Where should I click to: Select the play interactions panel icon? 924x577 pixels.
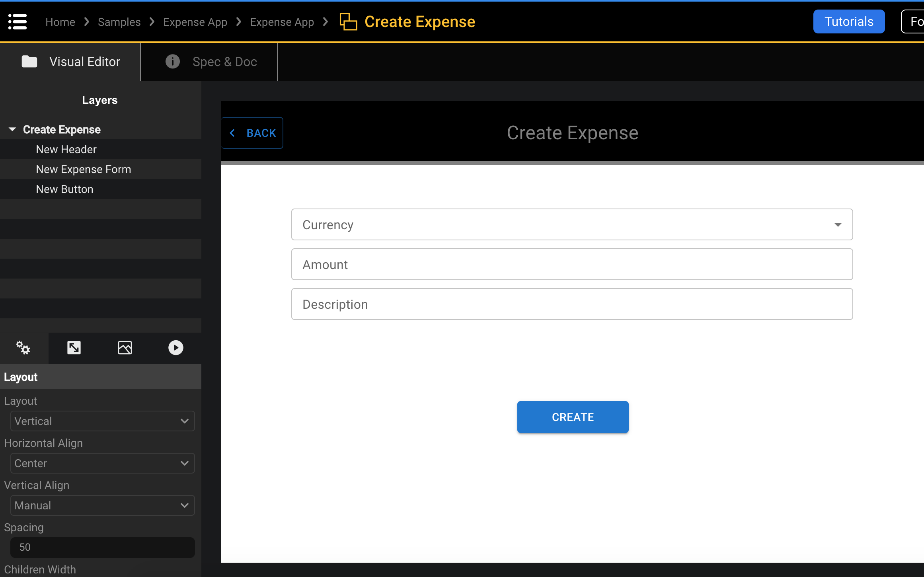(175, 347)
